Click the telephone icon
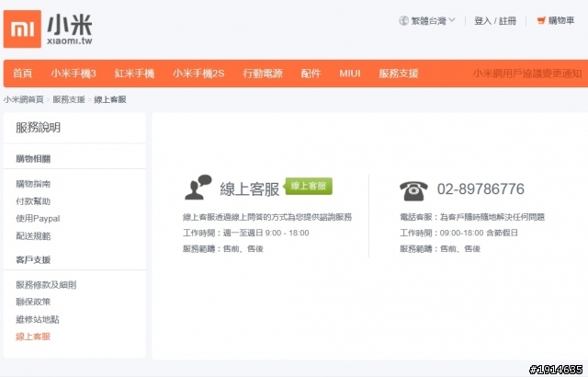This screenshot has width=588, height=377. pyautogui.click(x=413, y=191)
